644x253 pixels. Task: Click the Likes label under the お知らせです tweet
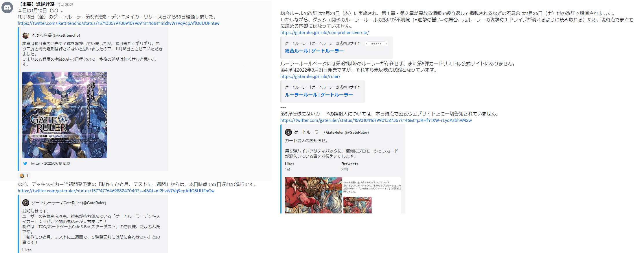[x=27, y=250]
